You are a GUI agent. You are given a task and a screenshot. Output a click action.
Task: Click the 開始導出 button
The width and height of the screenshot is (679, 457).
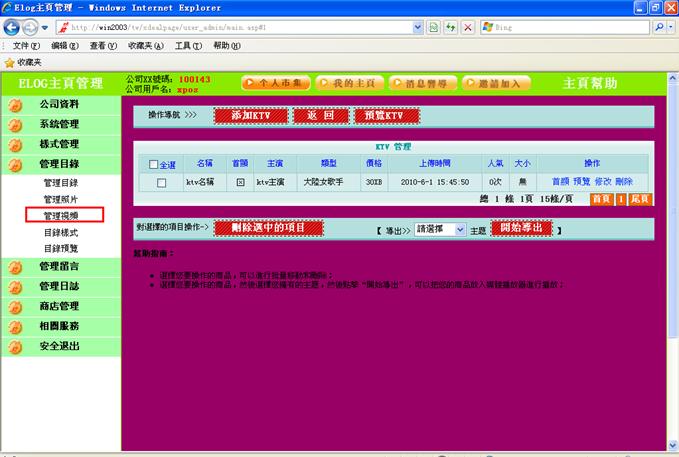[520, 229]
